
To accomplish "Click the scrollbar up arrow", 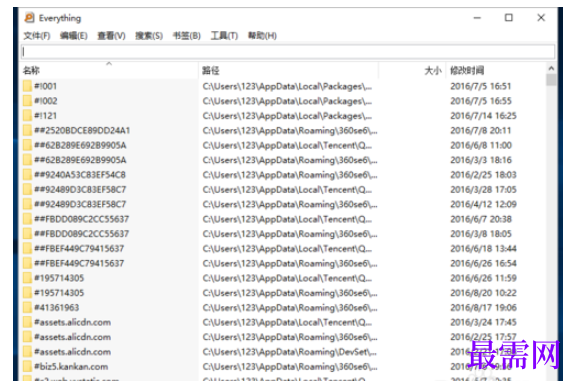I will (x=551, y=68).
